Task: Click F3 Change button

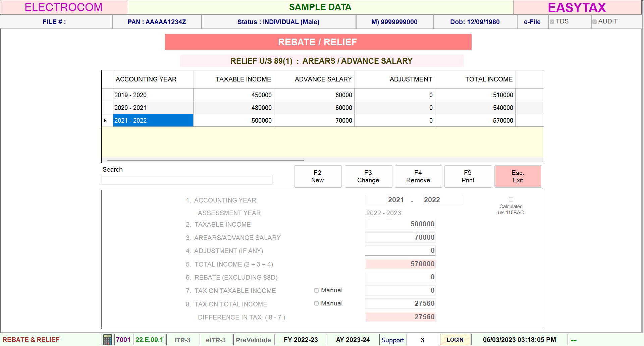Action: (x=368, y=176)
